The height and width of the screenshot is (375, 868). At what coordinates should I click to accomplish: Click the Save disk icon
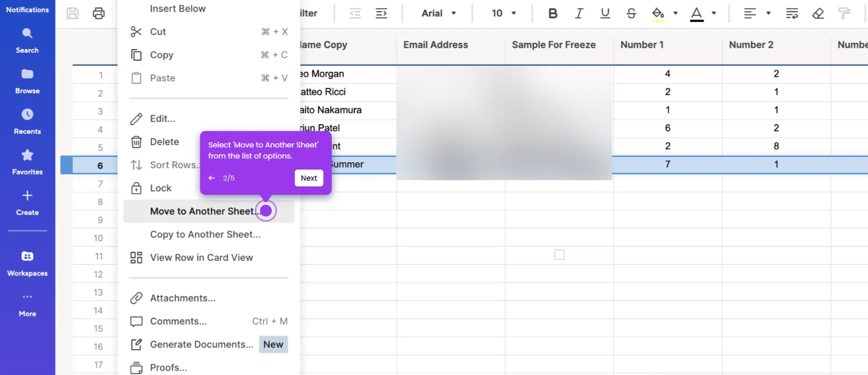(x=73, y=13)
